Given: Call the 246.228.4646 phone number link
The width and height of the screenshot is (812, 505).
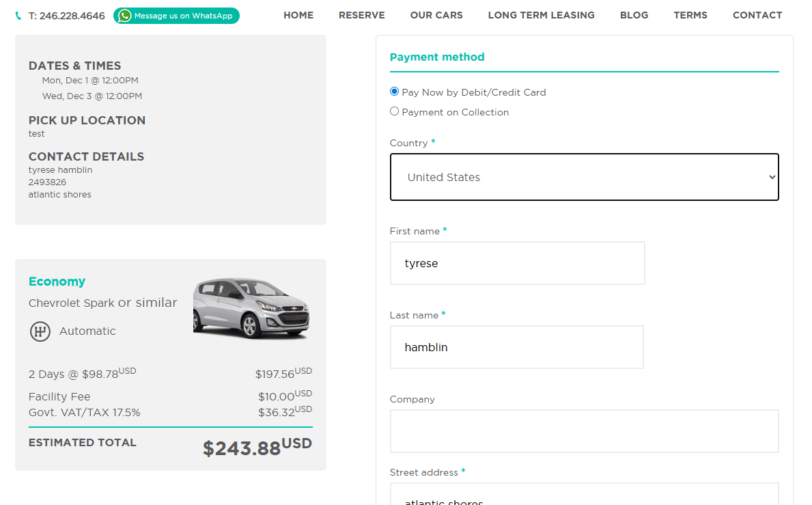Looking at the screenshot, I should [x=67, y=16].
